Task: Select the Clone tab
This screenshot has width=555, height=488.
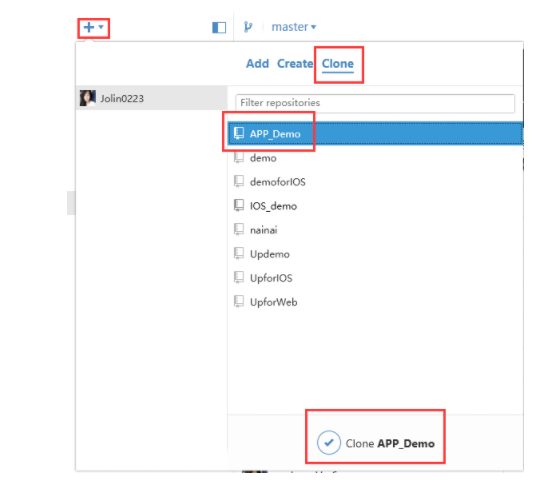Action: pyautogui.click(x=338, y=64)
